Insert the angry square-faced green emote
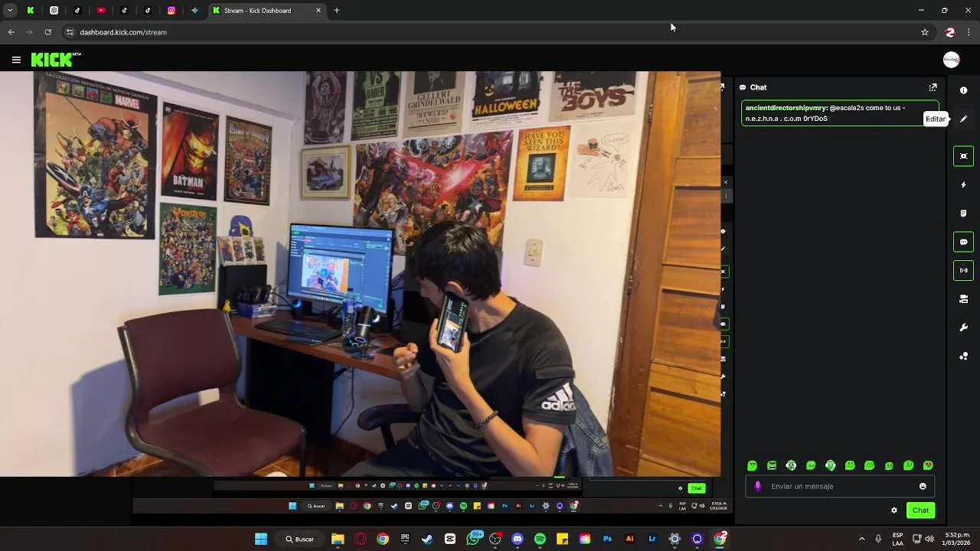Viewport: 980px width, 551px height. click(772, 465)
